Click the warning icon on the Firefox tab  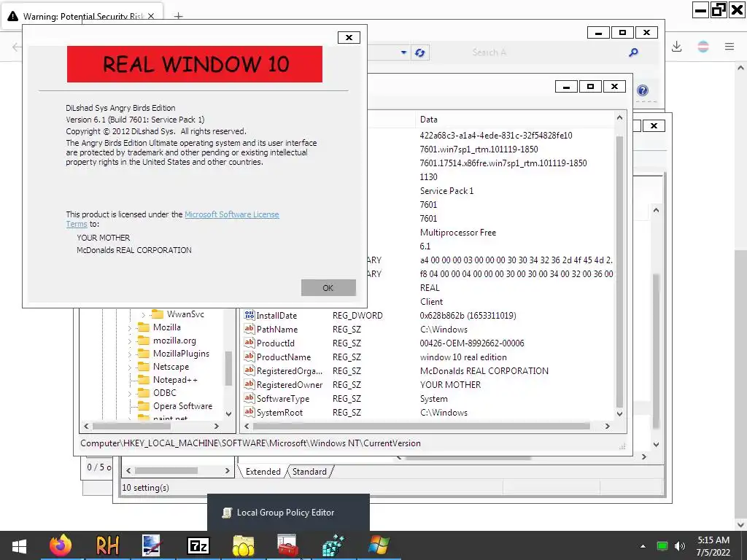[x=13, y=16]
